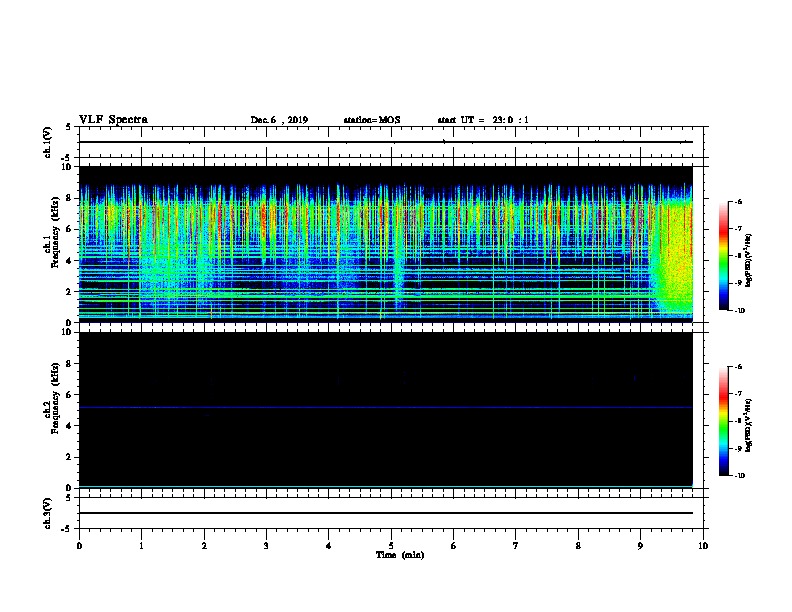Click the "ch.3(V)" waveform axis label
The height and width of the screenshot is (612, 792).
click(47, 513)
